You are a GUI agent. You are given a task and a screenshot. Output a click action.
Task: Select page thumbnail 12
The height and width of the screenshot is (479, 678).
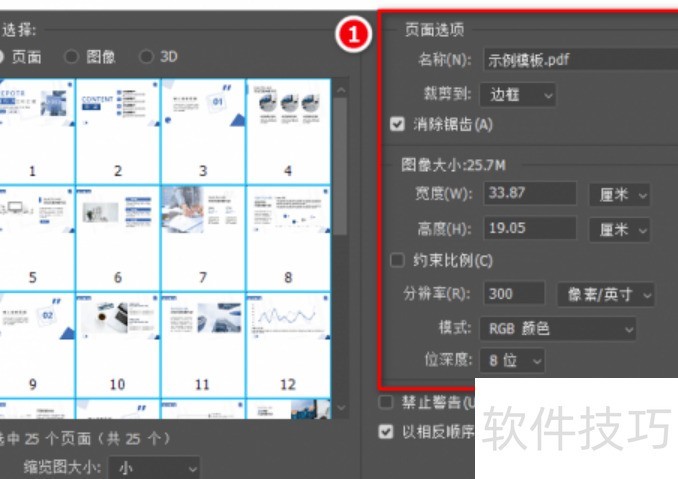(x=288, y=345)
